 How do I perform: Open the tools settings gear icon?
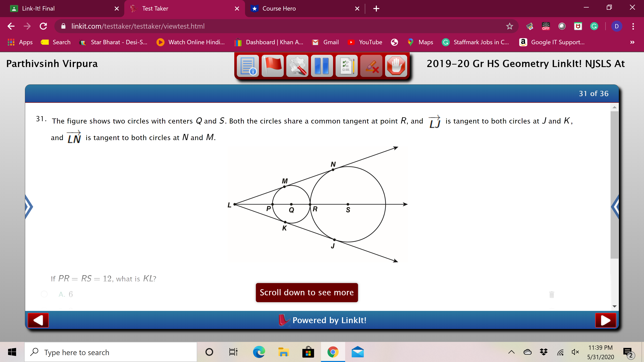pyautogui.click(x=297, y=66)
